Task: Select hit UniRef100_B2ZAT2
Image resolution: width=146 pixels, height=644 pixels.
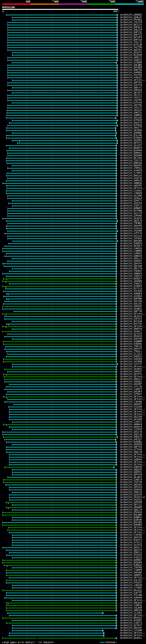Action: (131, 52)
